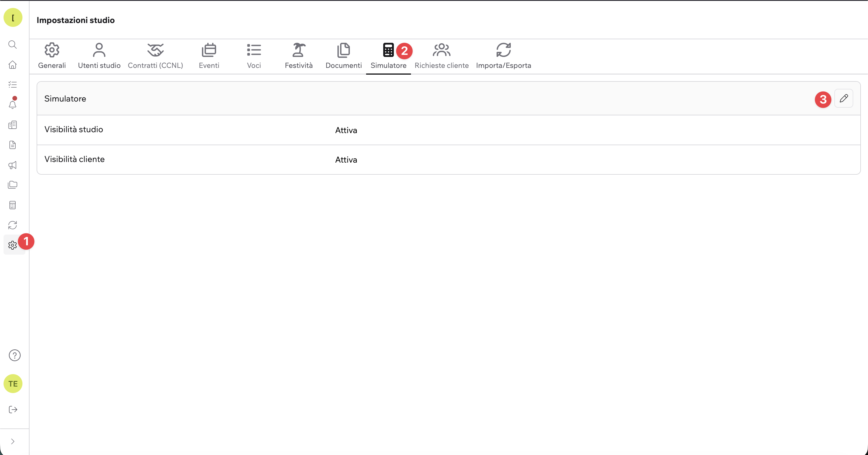Open the Richieste cliente tab
This screenshot has width=868, height=455.
tap(441, 56)
